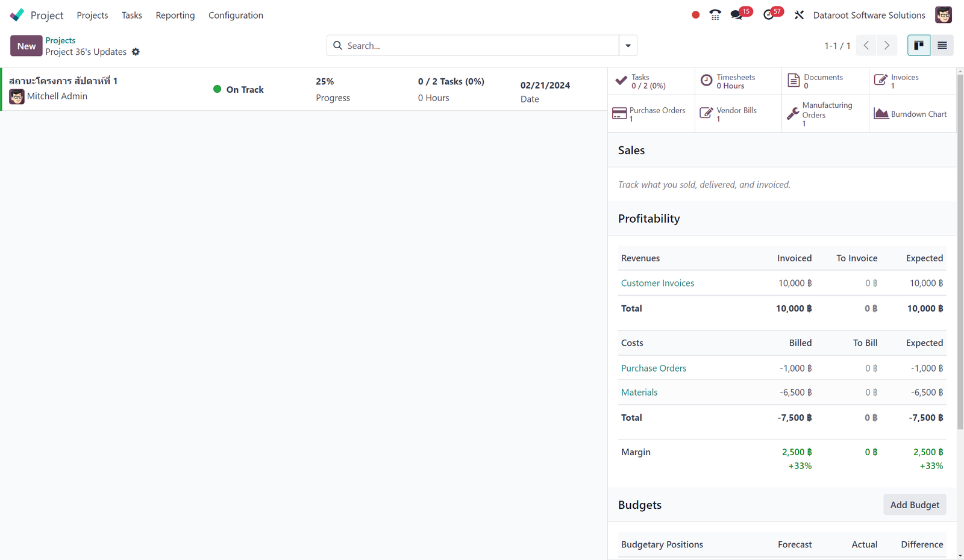
Task: Click the Add Budget button
Action: (915, 505)
